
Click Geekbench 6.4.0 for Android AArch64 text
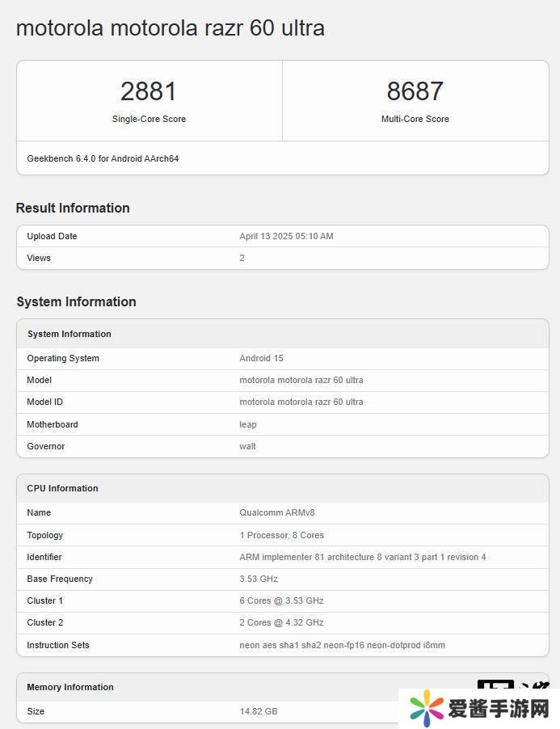[103, 158]
